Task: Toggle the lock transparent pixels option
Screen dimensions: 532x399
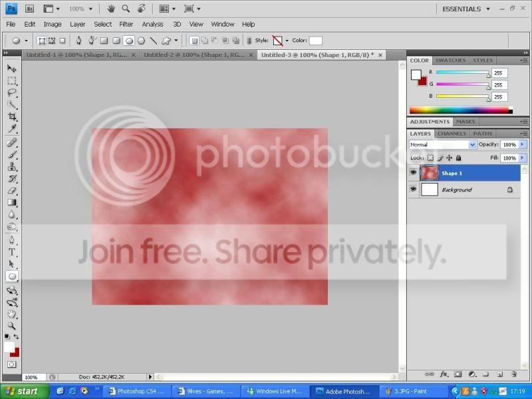Action: tap(430, 158)
